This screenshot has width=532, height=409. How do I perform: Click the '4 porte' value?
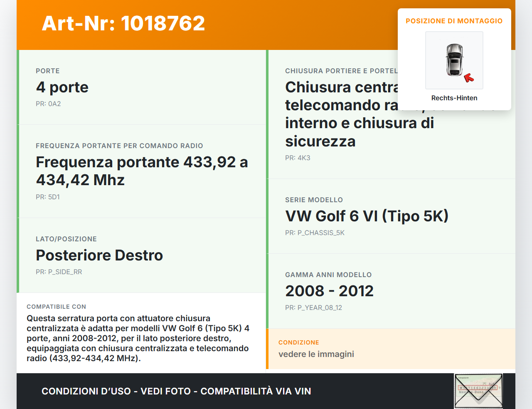click(x=62, y=87)
